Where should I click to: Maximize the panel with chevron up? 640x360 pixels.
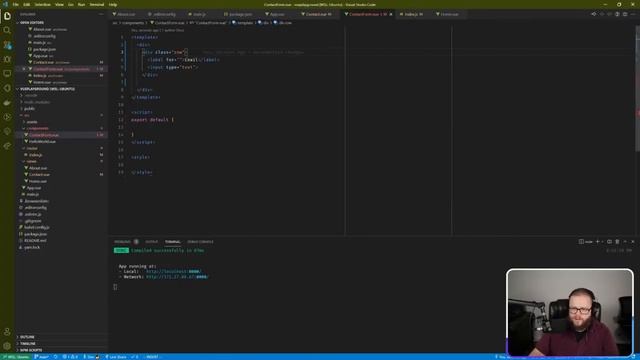pos(625,242)
